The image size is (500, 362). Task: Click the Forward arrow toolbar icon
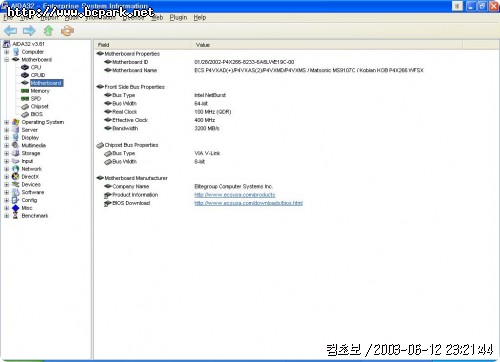click(x=29, y=31)
